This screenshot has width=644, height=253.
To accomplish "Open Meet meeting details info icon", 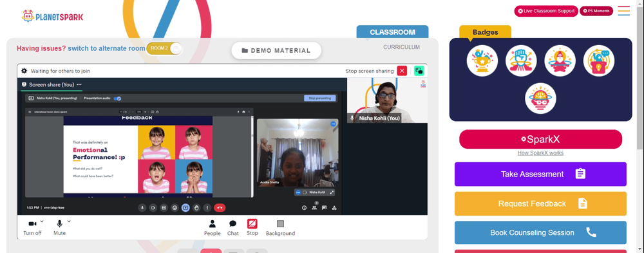I will click(305, 208).
